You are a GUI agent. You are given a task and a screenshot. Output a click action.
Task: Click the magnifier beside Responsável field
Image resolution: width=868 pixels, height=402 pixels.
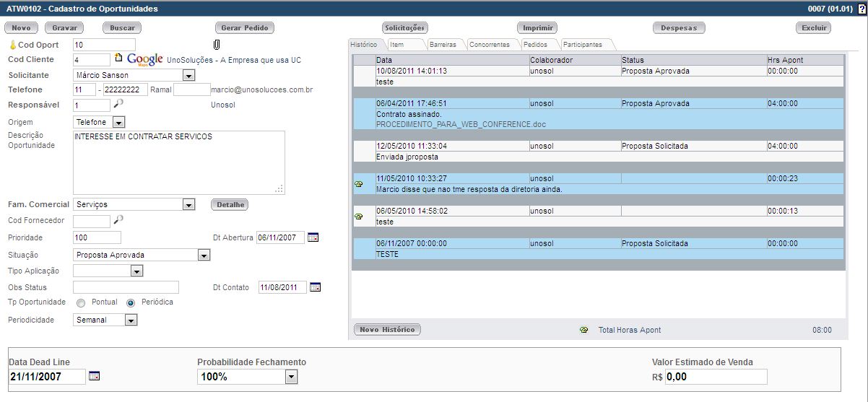[x=118, y=104]
